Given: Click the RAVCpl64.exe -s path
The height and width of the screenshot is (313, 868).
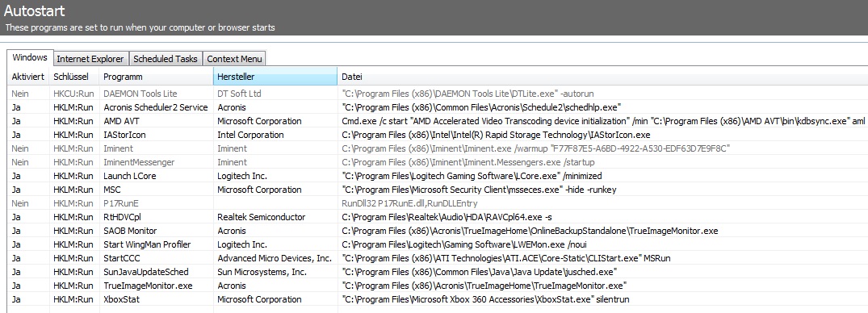Looking at the screenshot, I should coord(447,217).
